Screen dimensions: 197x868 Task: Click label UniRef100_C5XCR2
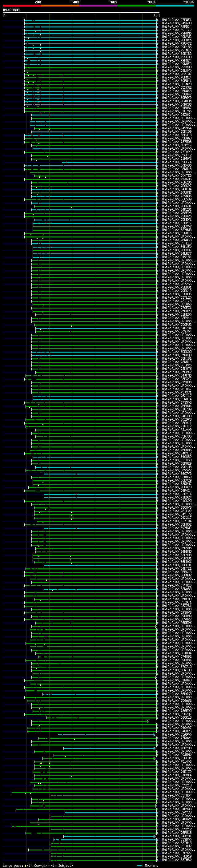coord(176,88)
